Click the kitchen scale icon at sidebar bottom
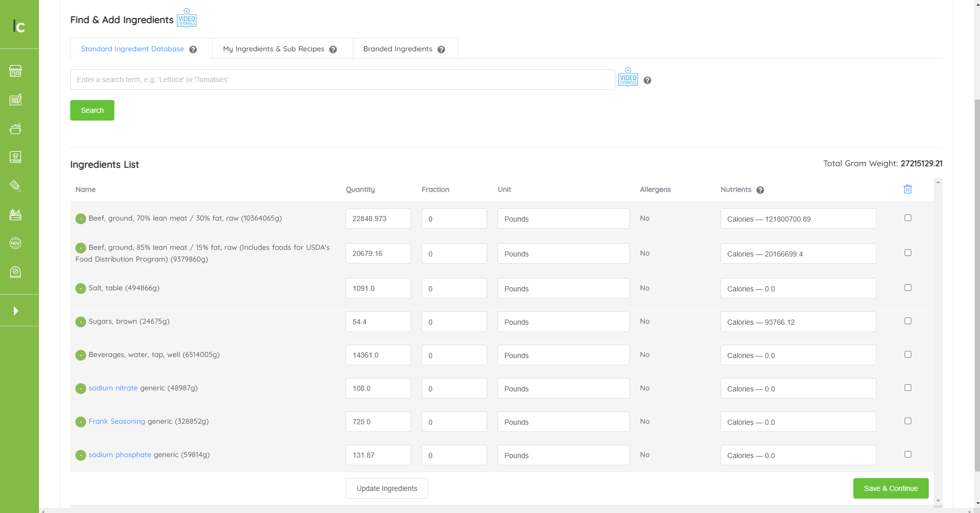Image resolution: width=980 pixels, height=513 pixels. click(x=15, y=272)
